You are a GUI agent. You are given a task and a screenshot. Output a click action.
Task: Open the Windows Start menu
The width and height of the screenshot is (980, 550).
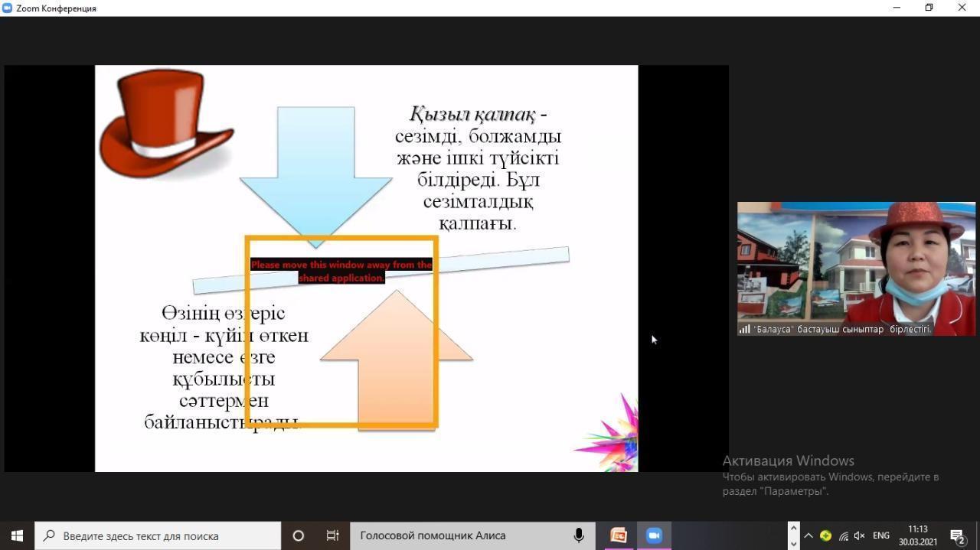click(17, 535)
